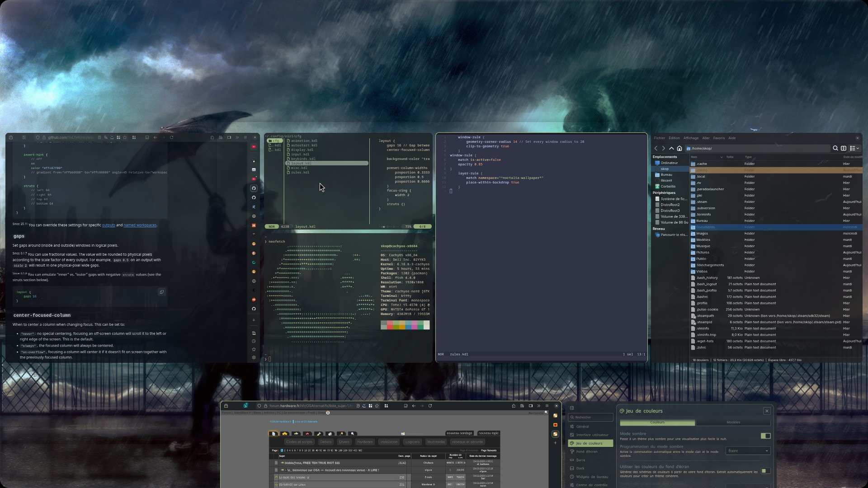The width and height of the screenshot is (868, 488).
Task: Bookmark forum page with the star icon
Action: tap(377, 406)
